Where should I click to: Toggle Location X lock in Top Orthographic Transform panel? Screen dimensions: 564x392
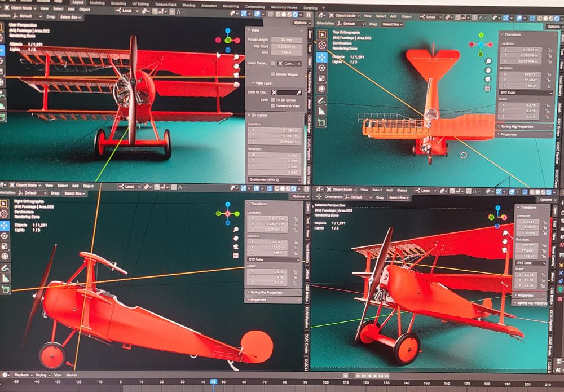tap(549, 50)
